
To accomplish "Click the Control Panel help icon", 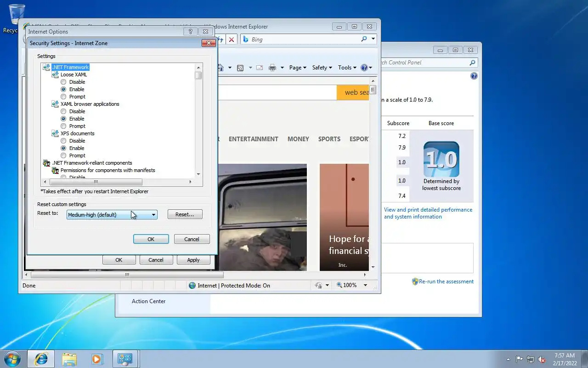I will pyautogui.click(x=474, y=76).
